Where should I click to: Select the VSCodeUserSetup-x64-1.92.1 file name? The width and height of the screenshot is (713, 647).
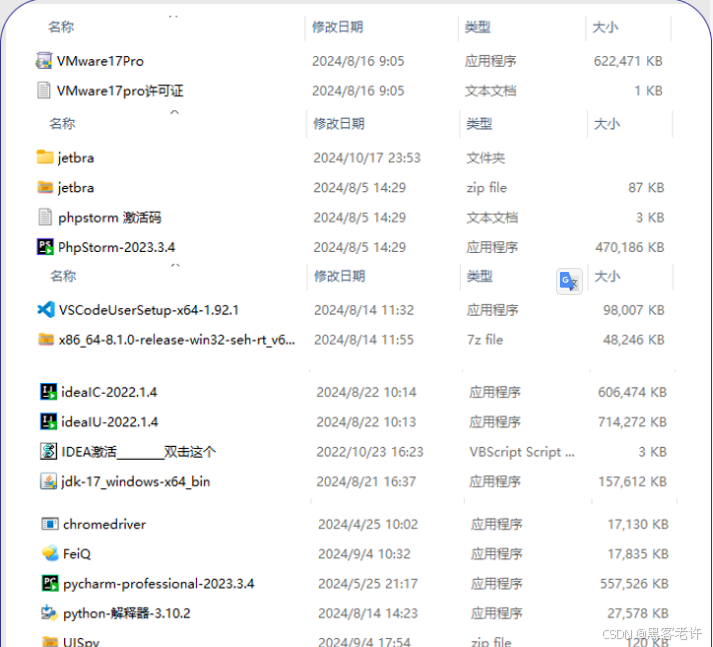pos(149,310)
